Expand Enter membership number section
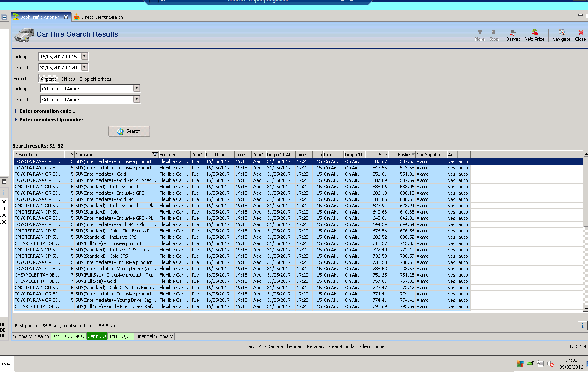 coord(51,120)
